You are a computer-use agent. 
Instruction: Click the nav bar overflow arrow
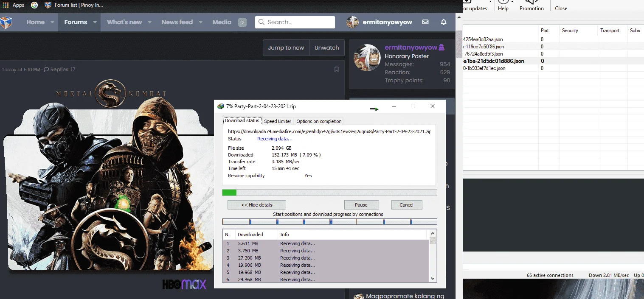pos(242,22)
